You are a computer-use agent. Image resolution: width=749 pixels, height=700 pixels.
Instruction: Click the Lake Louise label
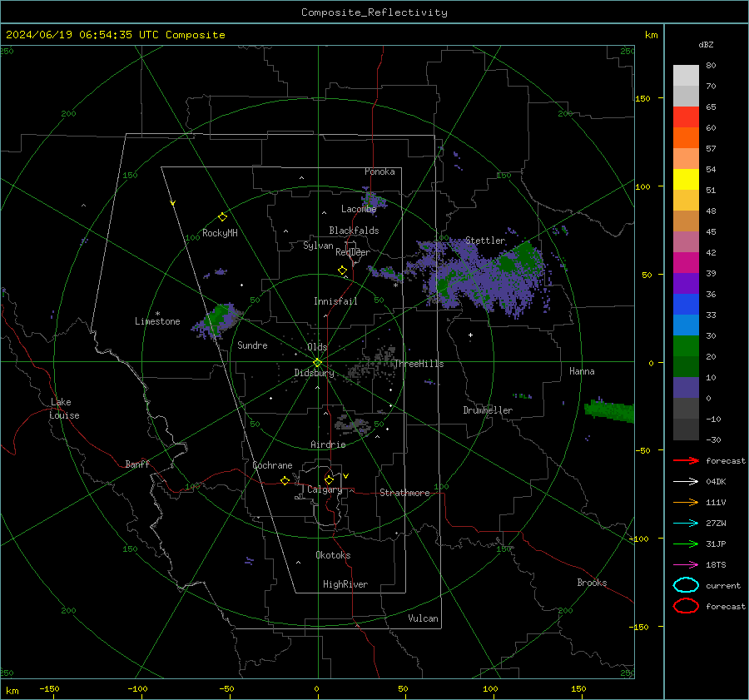coord(64,409)
